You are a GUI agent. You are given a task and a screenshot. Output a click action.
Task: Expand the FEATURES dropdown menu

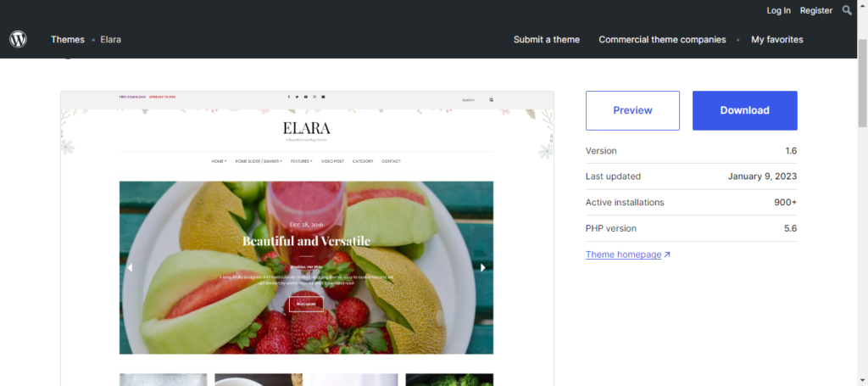click(x=302, y=161)
